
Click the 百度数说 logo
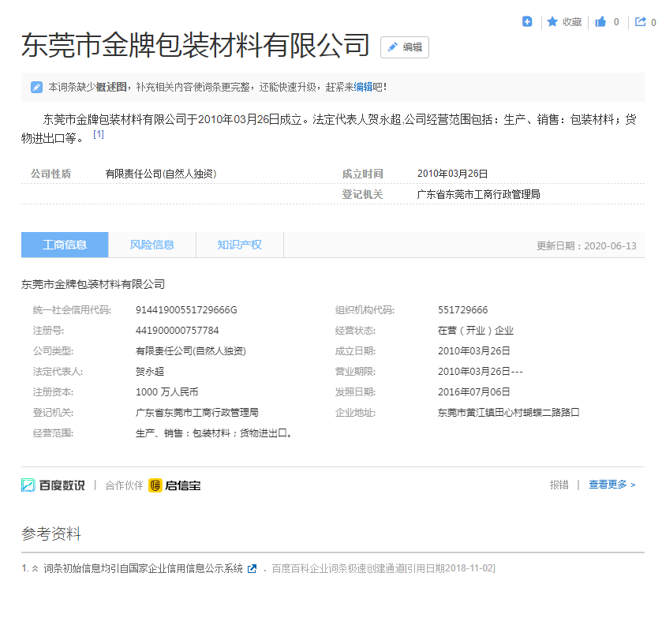pos(53,485)
